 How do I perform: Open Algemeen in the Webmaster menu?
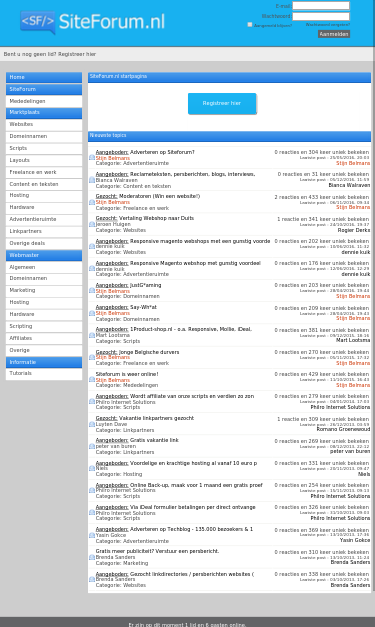[44, 267]
